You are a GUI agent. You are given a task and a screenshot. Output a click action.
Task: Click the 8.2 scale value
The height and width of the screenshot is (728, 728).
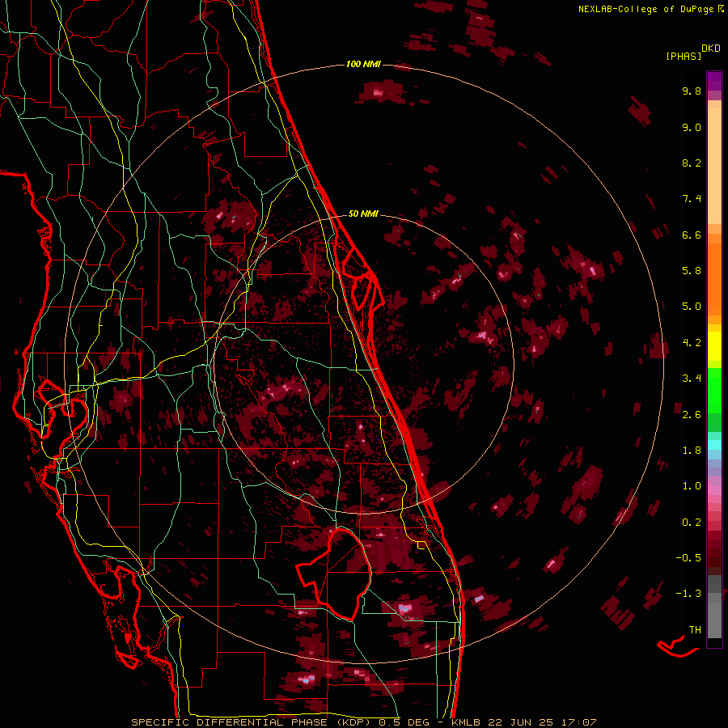point(692,163)
